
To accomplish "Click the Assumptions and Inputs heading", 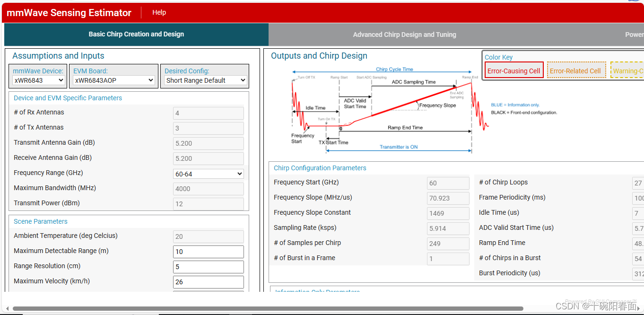I will (58, 56).
